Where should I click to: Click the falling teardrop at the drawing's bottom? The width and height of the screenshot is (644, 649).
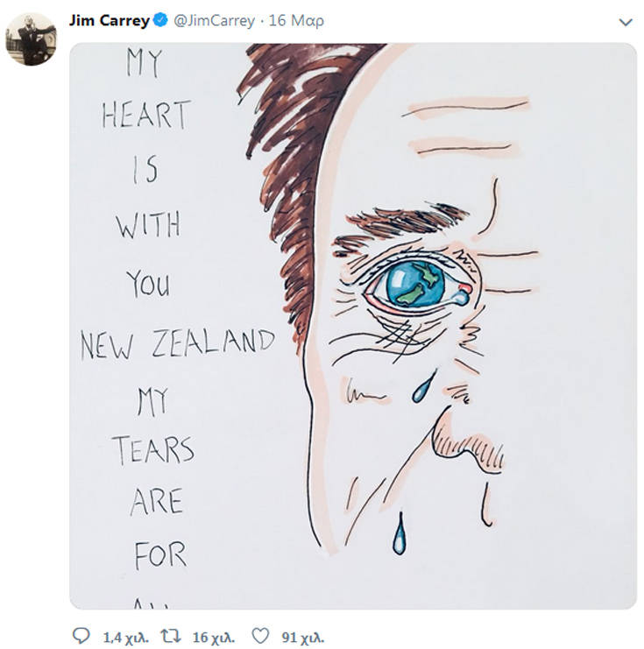pyautogui.click(x=400, y=534)
